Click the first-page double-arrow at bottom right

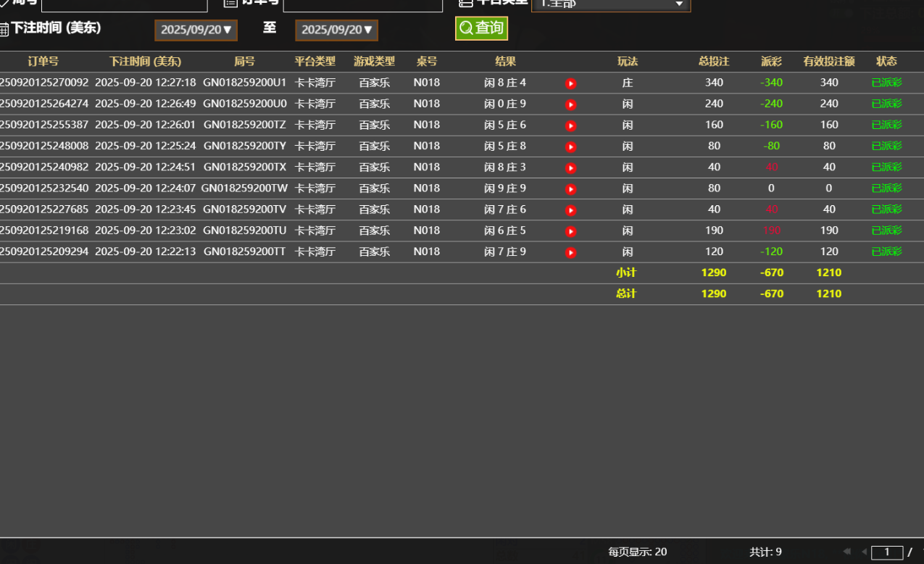point(846,551)
